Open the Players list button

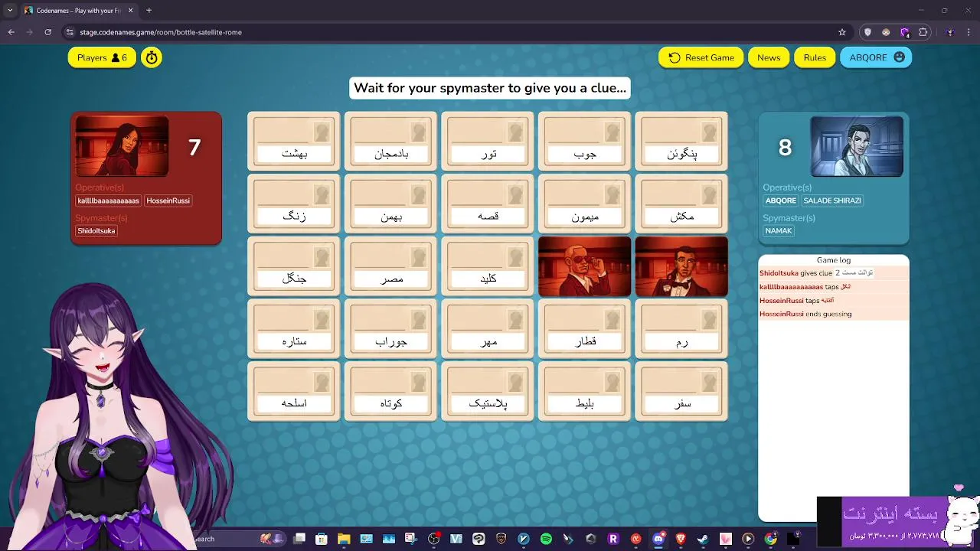[102, 57]
